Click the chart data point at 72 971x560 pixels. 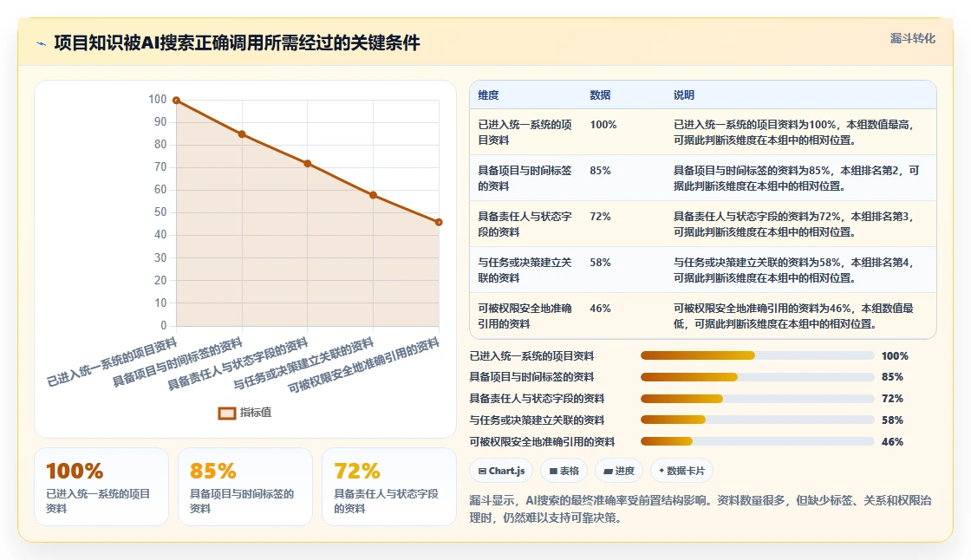pos(308,164)
